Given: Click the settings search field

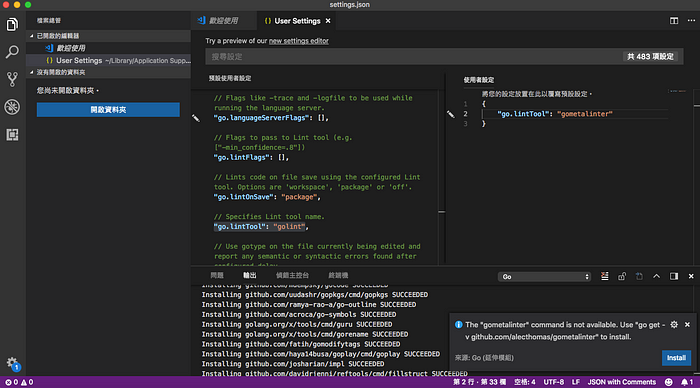Looking at the screenshot, I should 413,57.
